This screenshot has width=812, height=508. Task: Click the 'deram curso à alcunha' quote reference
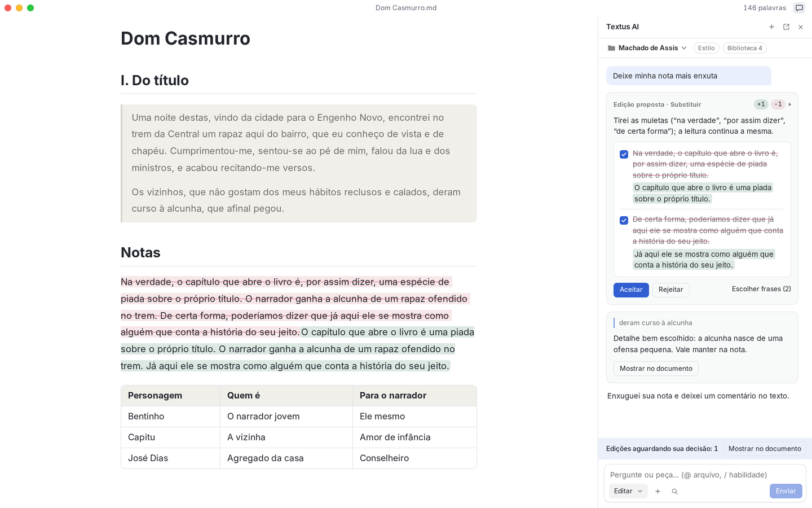(x=655, y=323)
